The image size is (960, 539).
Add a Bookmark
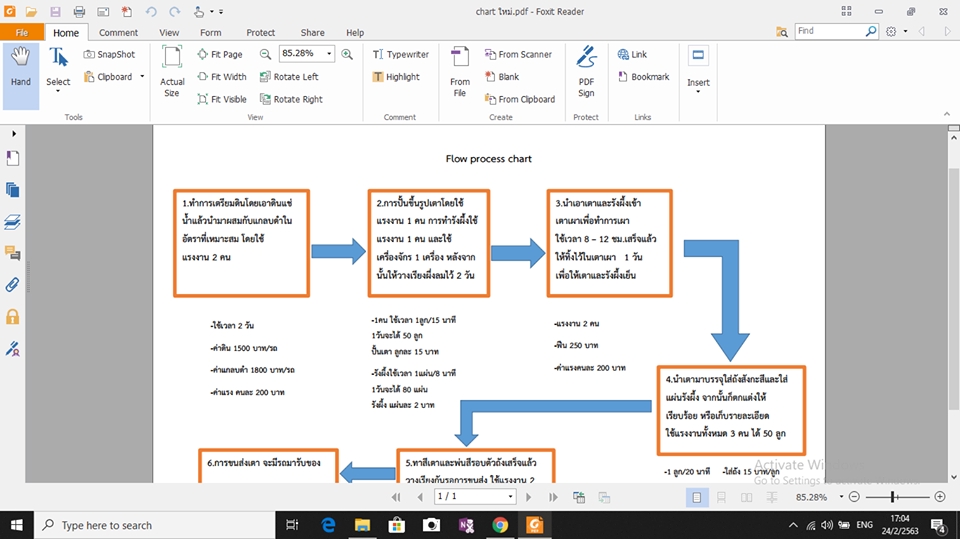(643, 77)
